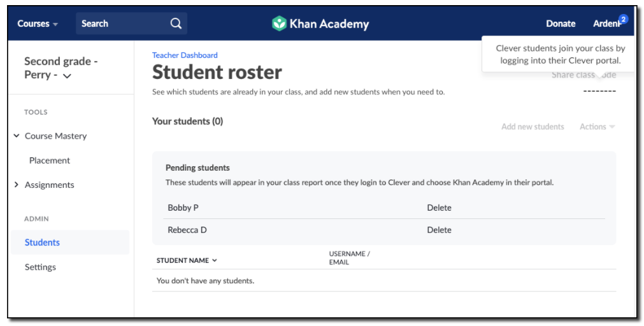The image size is (644, 326).
Task: Expand the Second grade - Perry class selector
Action: pos(67,76)
